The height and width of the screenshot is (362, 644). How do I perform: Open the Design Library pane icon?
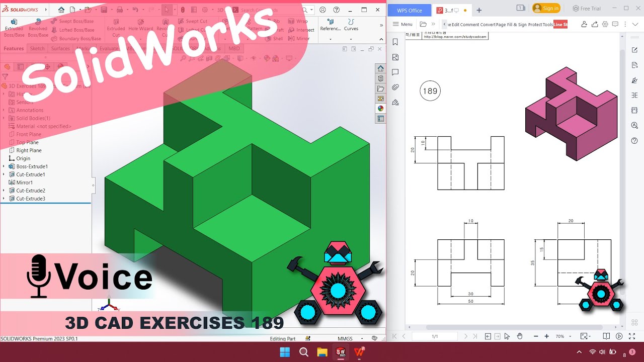coord(380,78)
